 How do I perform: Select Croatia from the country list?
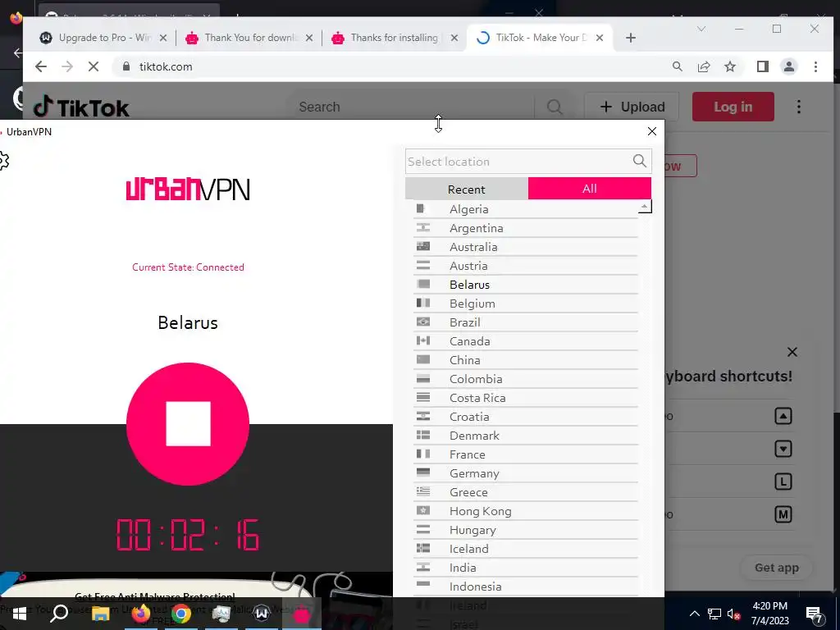[526, 417]
